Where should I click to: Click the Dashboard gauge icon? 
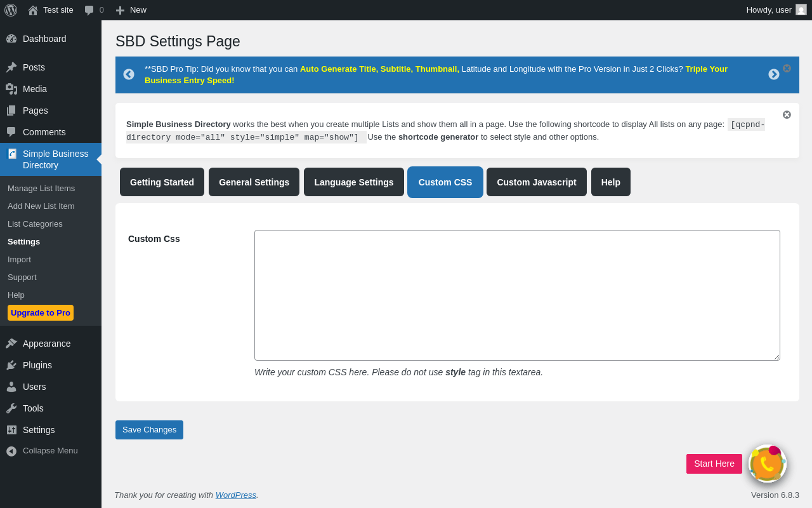11,39
